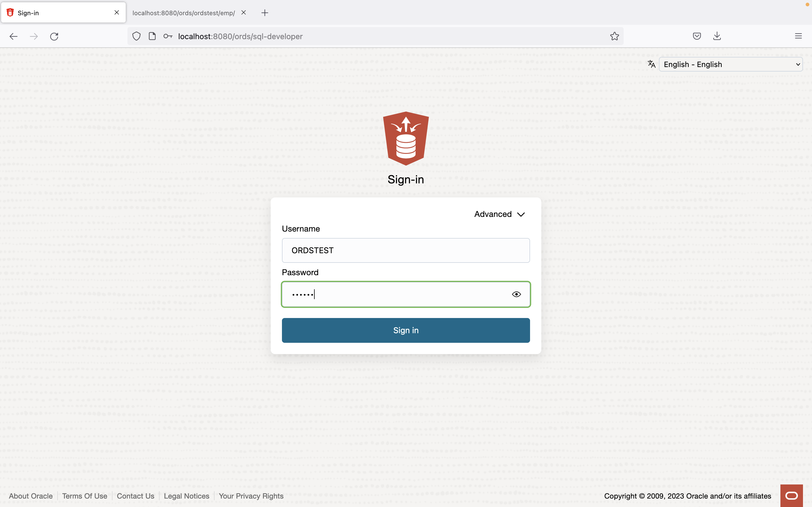Open the Pocket save icon
Image resolution: width=812 pixels, height=507 pixels.
pos(697,36)
